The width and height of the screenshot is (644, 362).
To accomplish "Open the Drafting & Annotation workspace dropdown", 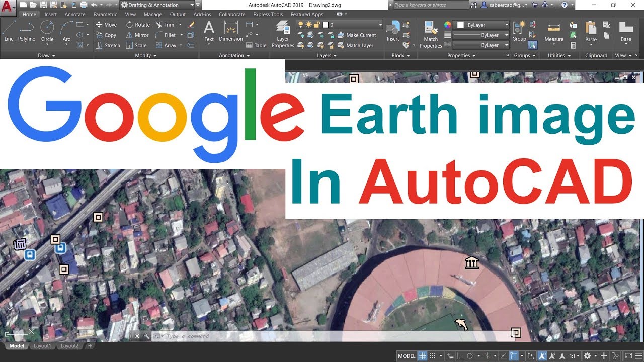I will click(157, 5).
